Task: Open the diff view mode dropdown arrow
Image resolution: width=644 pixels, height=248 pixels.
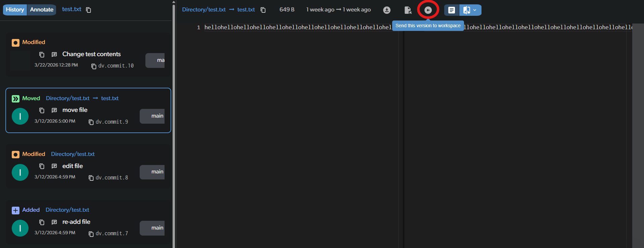Action: click(475, 10)
